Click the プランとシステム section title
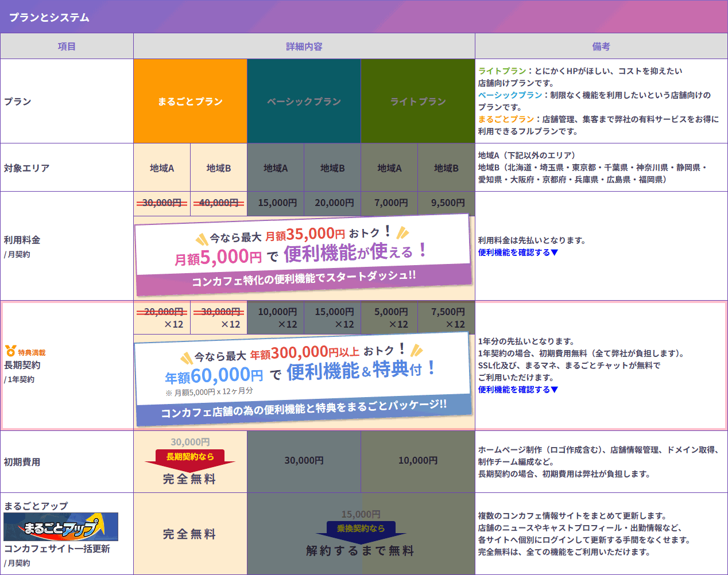Viewport: 728px width, 575px height. coord(49,17)
